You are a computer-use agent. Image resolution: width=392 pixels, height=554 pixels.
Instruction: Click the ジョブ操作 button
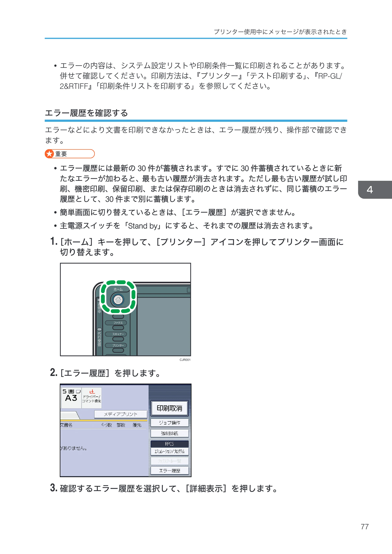(170, 423)
